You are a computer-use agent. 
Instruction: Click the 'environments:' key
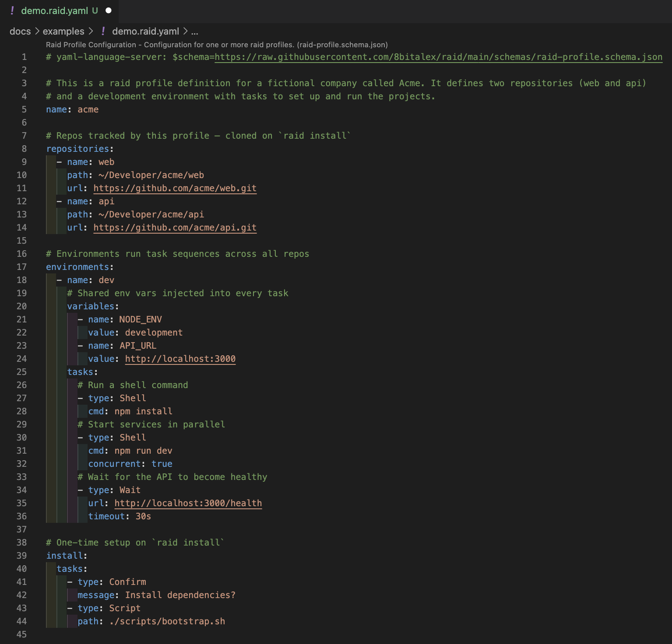pos(77,267)
